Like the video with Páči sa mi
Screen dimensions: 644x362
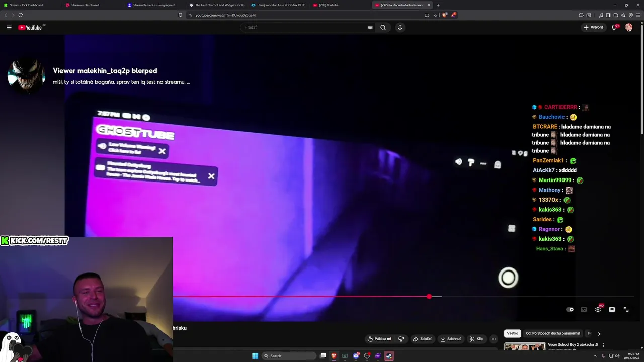(x=379, y=339)
